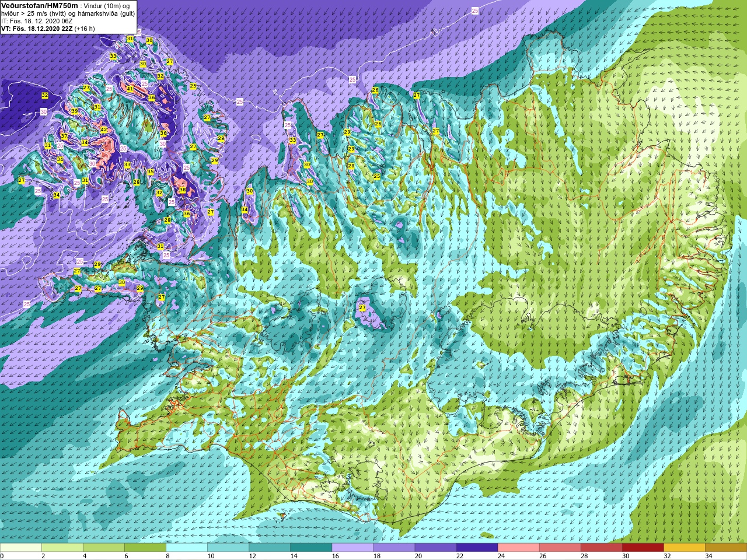Select the dark teal 14–16 legend swatch
The width and height of the screenshot is (747, 560).
pos(311,548)
